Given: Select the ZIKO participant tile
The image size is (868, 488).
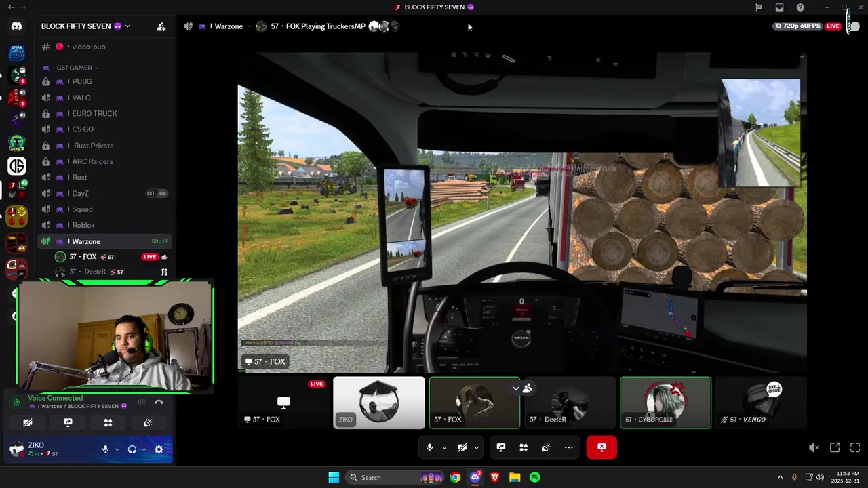Looking at the screenshot, I should (x=379, y=403).
